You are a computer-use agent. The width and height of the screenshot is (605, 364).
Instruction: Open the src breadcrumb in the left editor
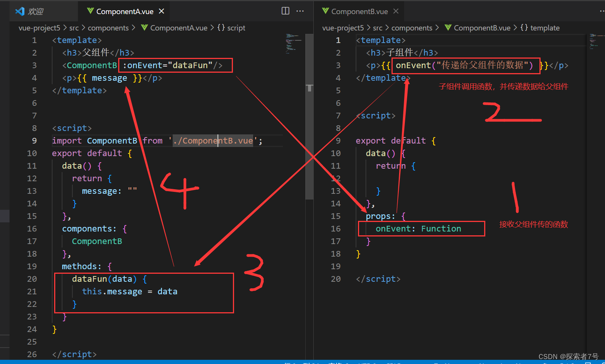[x=74, y=28]
